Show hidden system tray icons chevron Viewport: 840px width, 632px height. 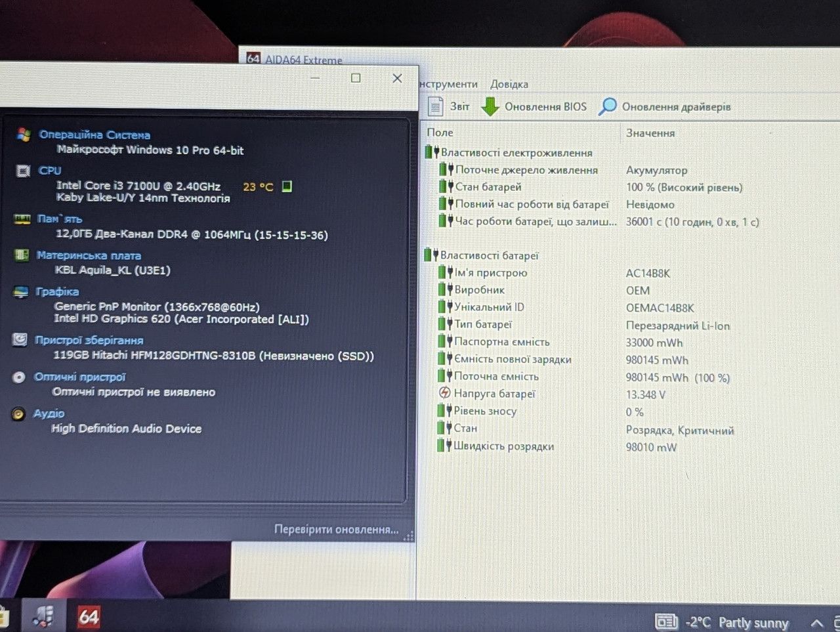(x=816, y=623)
